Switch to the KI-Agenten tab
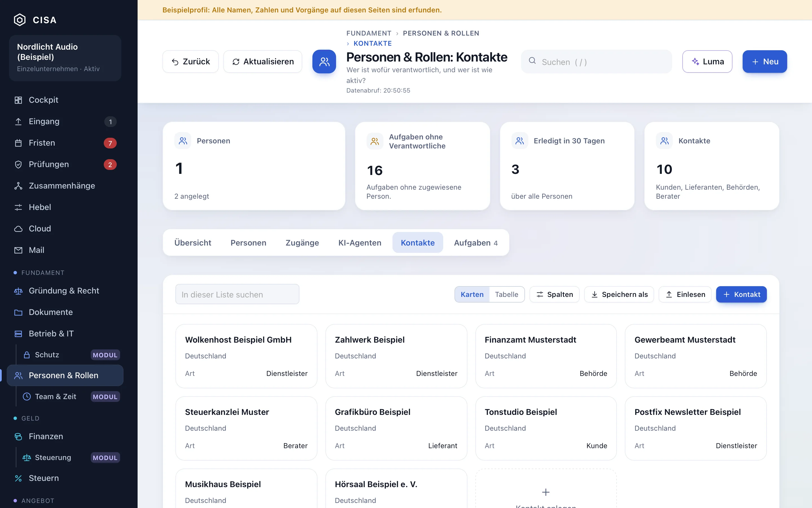812x508 pixels. tap(360, 243)
